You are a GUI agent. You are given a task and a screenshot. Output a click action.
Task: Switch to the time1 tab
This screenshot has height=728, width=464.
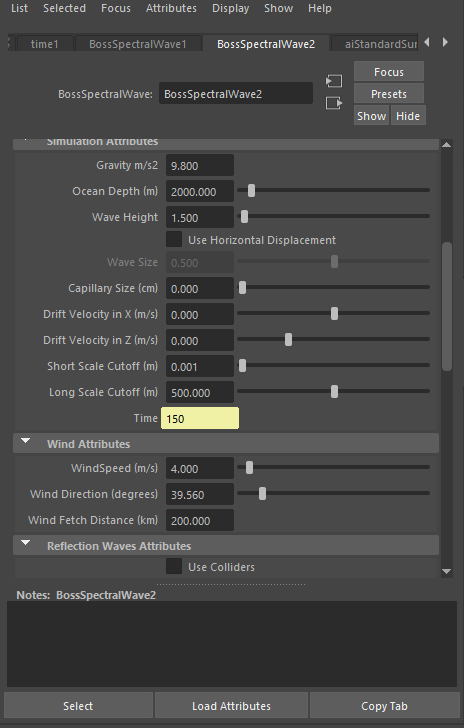[45, 44]
